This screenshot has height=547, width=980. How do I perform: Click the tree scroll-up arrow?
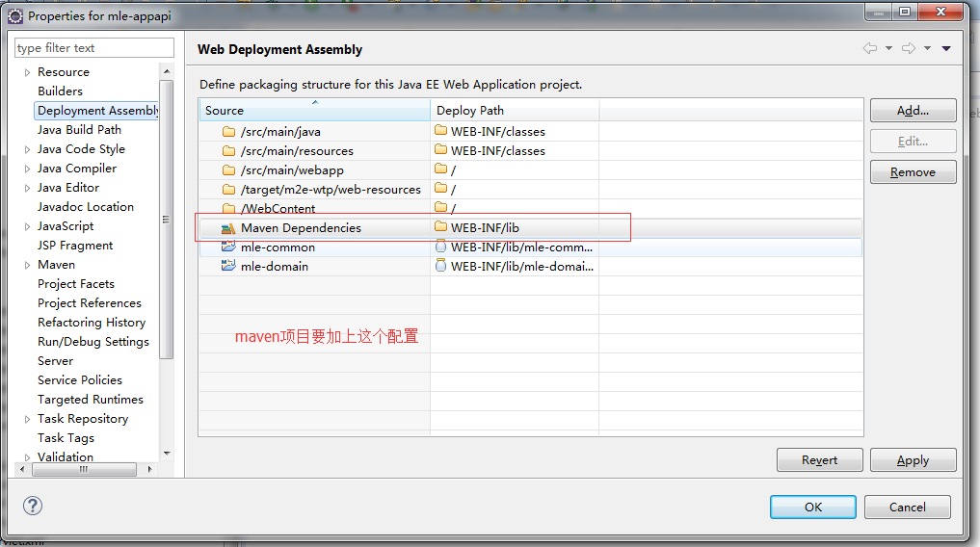click(167, 71)
